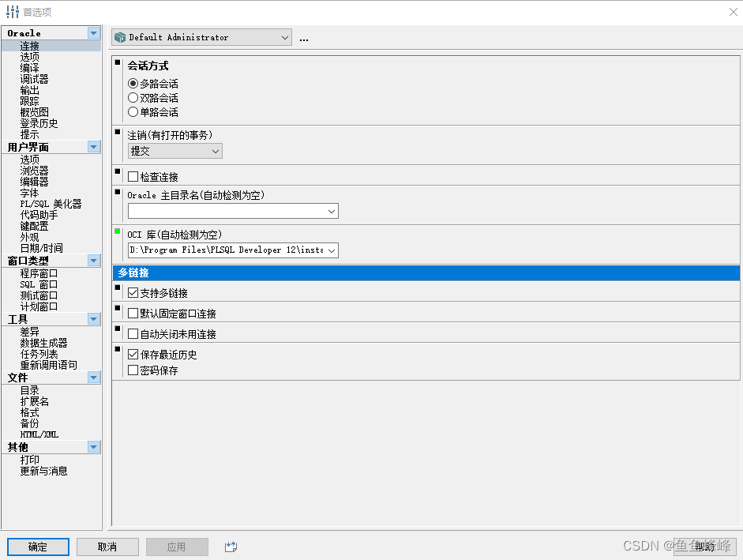
Task: Click the ... button next to Default Administrator
Action: (303, 38)
